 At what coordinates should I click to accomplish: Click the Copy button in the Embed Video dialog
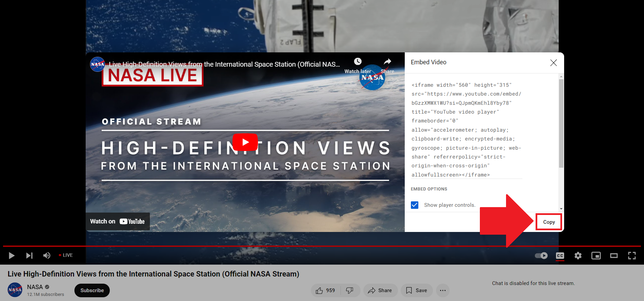point(549,222)
